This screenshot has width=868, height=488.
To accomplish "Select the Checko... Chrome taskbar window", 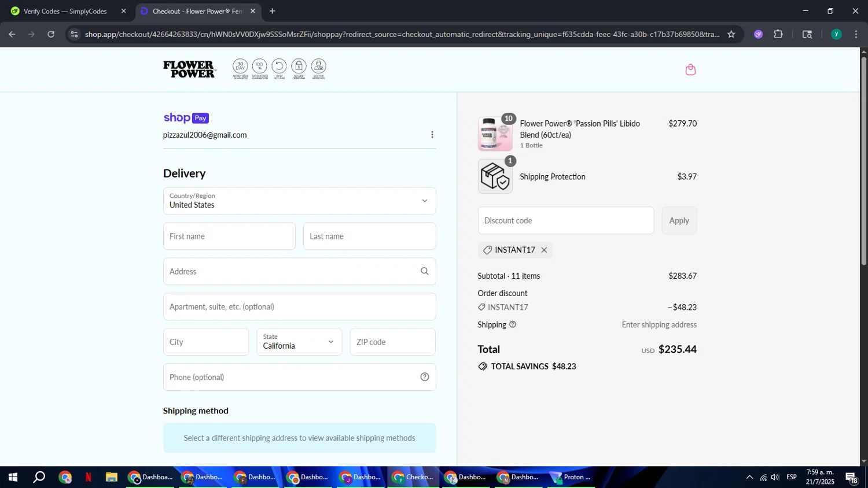I will point(413,478).
